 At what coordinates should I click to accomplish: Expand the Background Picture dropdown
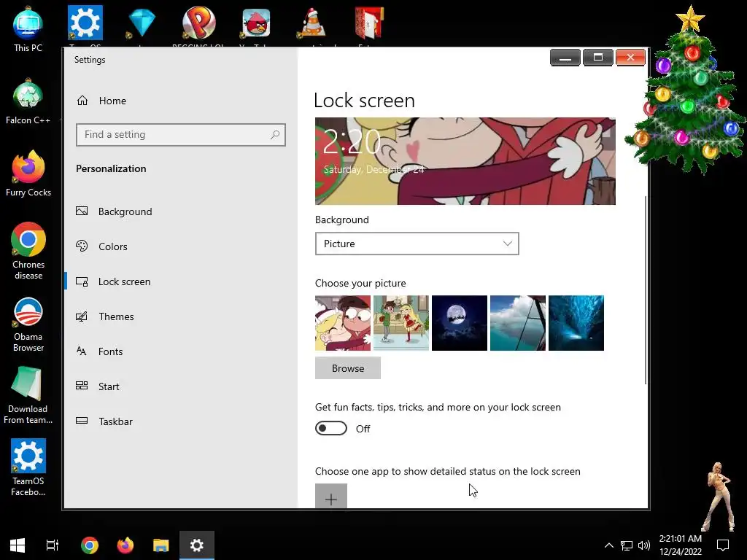click(417, 244)
